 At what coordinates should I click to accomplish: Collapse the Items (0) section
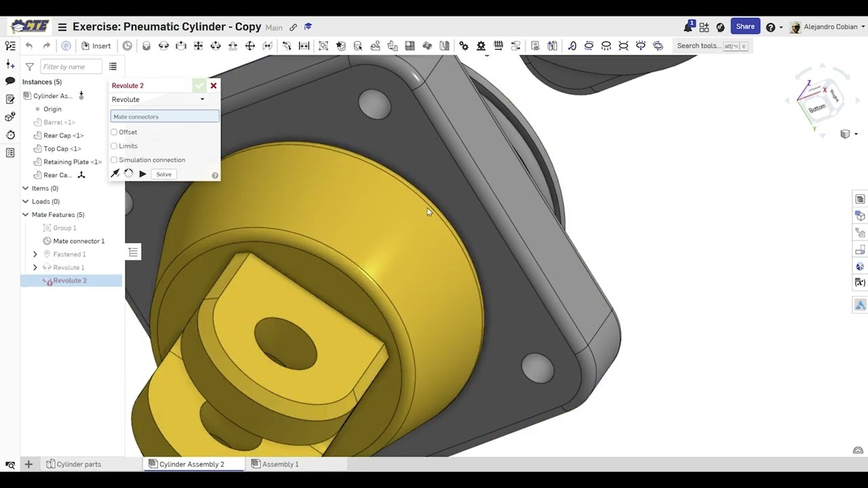coord(26,188)
